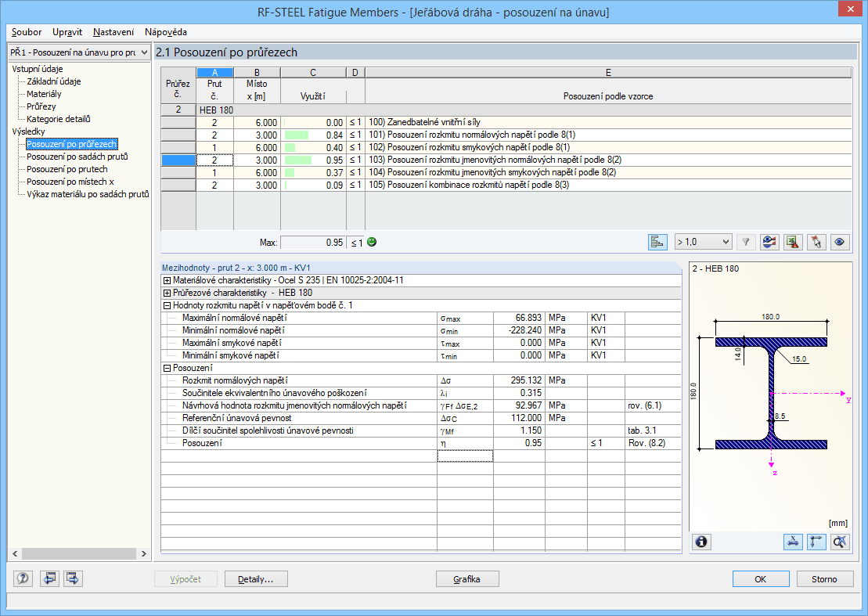The image size is (868, 616).
Task: Toggle principal axes display in section view
Action: tap(816, 541)
